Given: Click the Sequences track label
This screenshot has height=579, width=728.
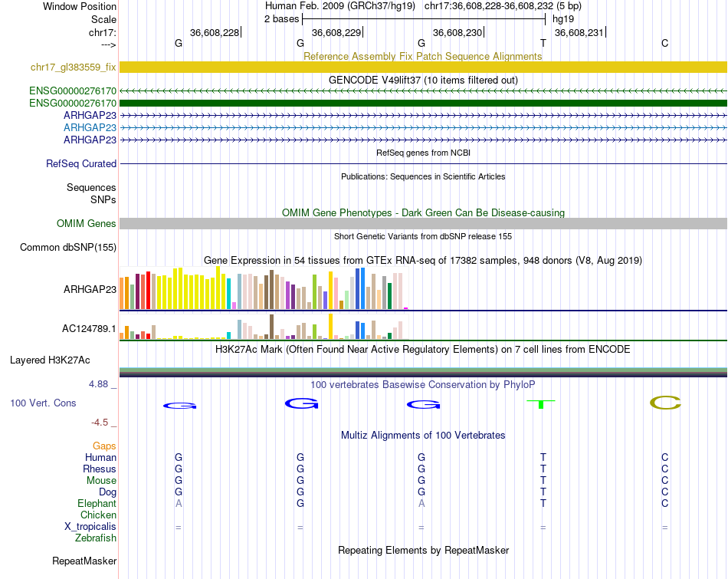Looking at the screenshot, I should tap(91, 187).
